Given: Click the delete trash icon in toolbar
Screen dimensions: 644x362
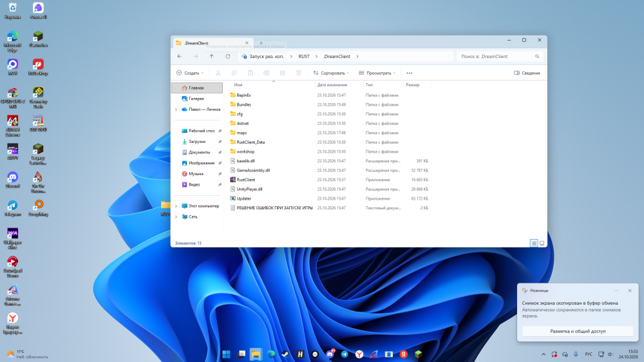Looking at the screenshot, I should point(299,73).
